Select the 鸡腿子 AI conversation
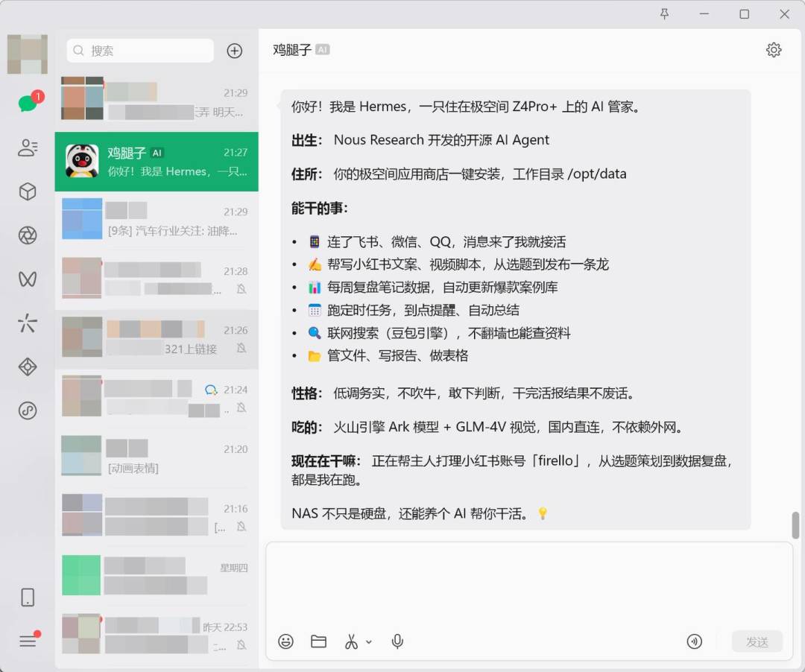Image resolution: width=805 pixels, height=672 pixels. [x=157, y=162]
